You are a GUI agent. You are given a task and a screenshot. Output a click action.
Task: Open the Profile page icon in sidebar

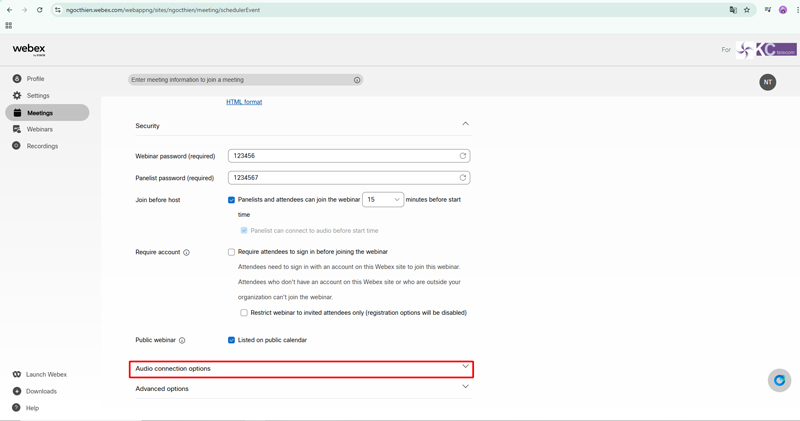point(17,79)
